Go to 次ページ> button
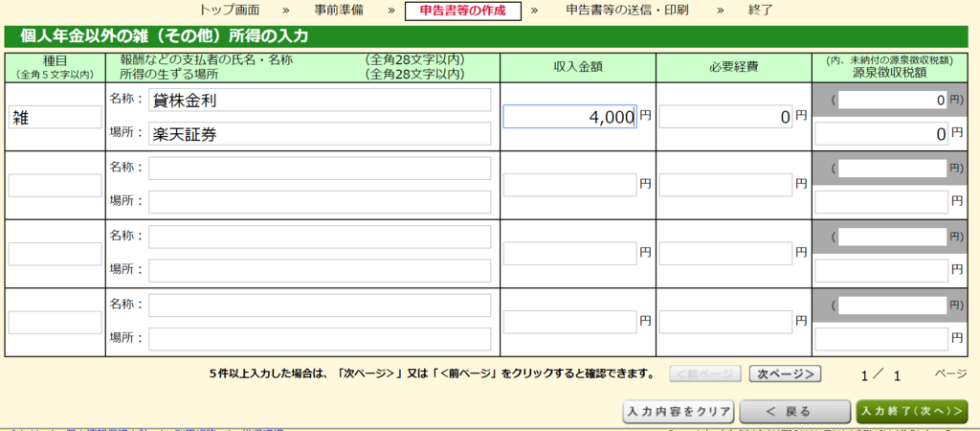 785,374
